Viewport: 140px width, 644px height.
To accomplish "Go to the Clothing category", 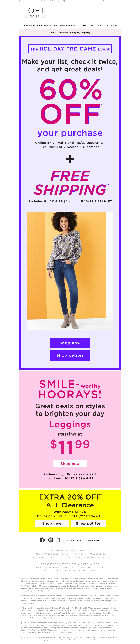I will point(46,25).
